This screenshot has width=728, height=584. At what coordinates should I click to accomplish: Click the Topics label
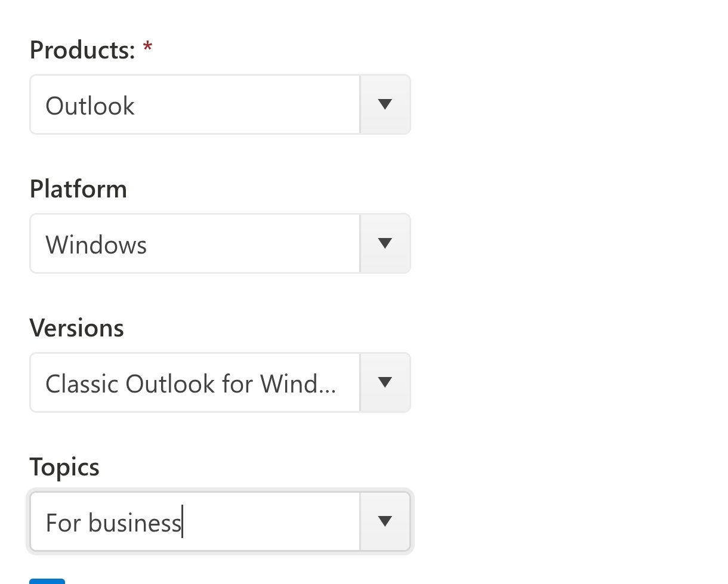click(x=64, y=467)
